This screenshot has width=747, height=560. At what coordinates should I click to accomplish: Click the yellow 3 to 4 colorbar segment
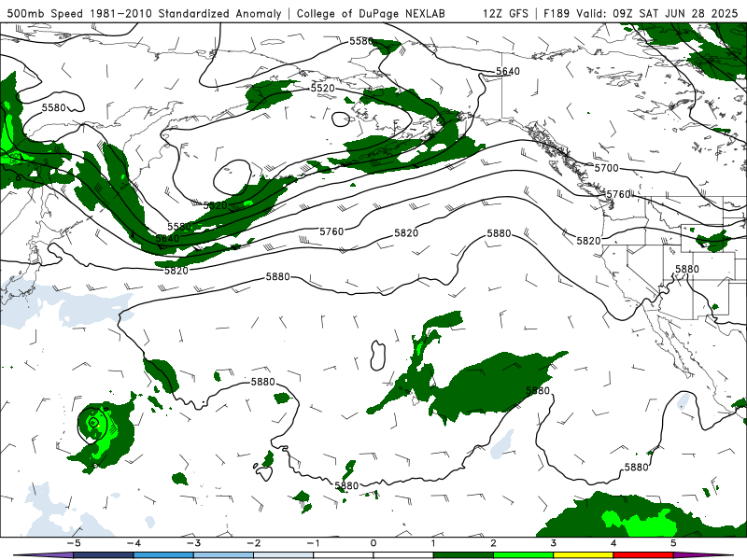584,555
